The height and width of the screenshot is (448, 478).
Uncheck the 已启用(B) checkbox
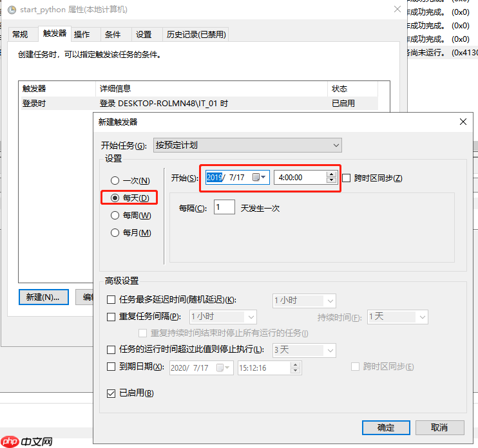(x=111, y=393)
